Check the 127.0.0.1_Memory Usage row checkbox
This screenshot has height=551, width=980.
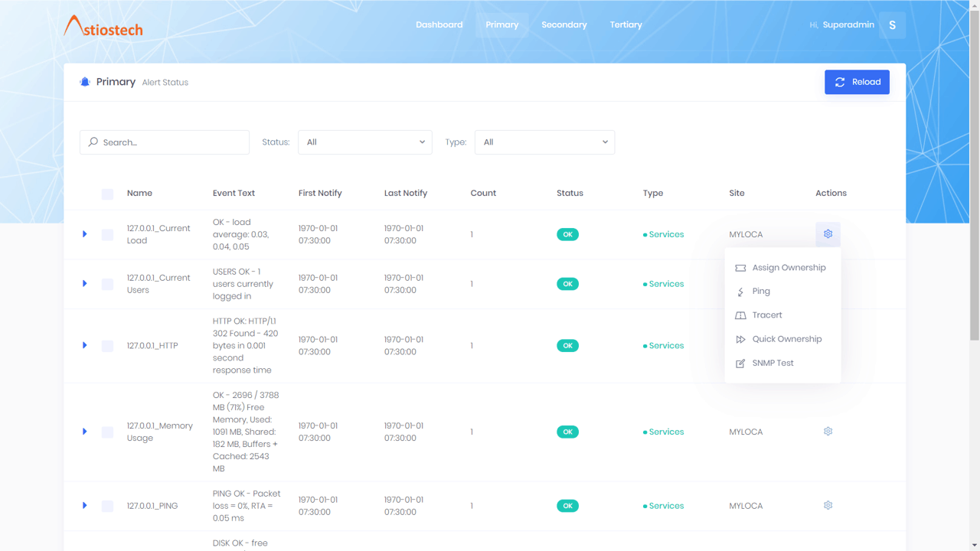click(x=107, y=432)
